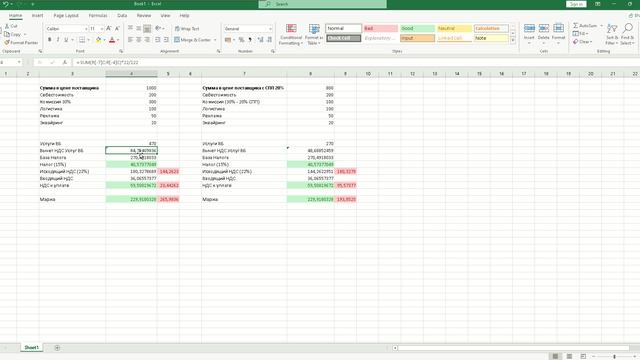Decrease indent icon
The width and height of the screenshot is (640, 360).
click(158, 40)
